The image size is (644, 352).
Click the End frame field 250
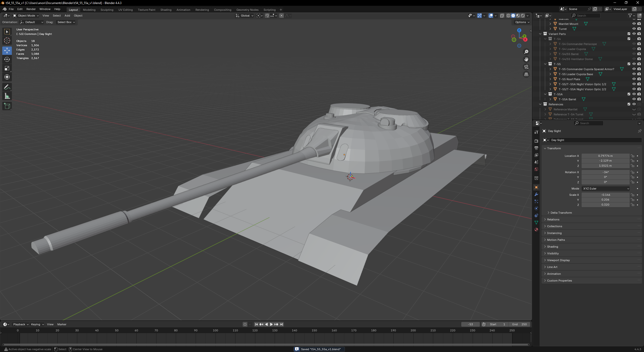(519, 324)
